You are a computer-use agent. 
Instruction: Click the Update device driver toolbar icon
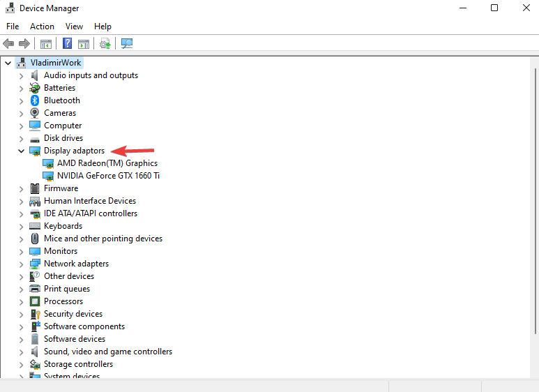coord(105,44)
